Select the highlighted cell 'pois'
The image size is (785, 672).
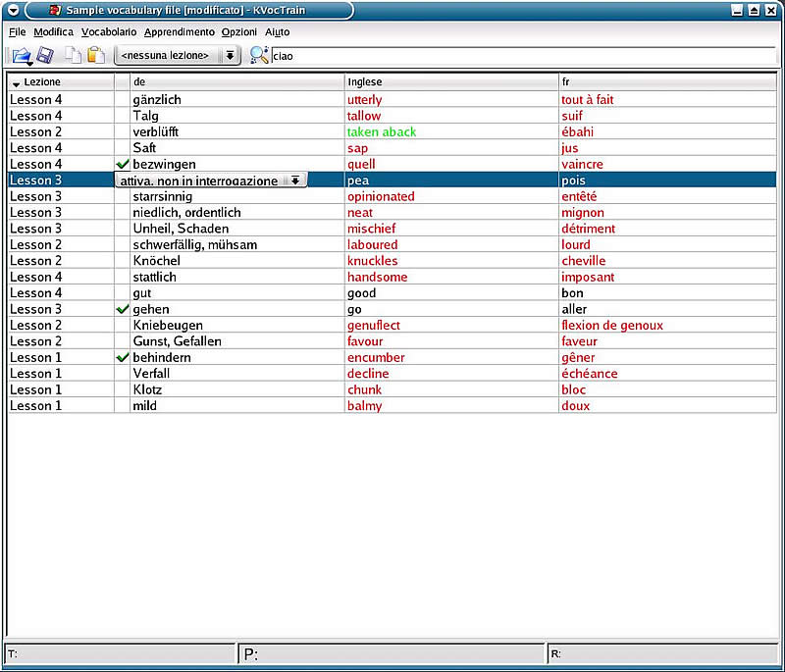(667, 181)
